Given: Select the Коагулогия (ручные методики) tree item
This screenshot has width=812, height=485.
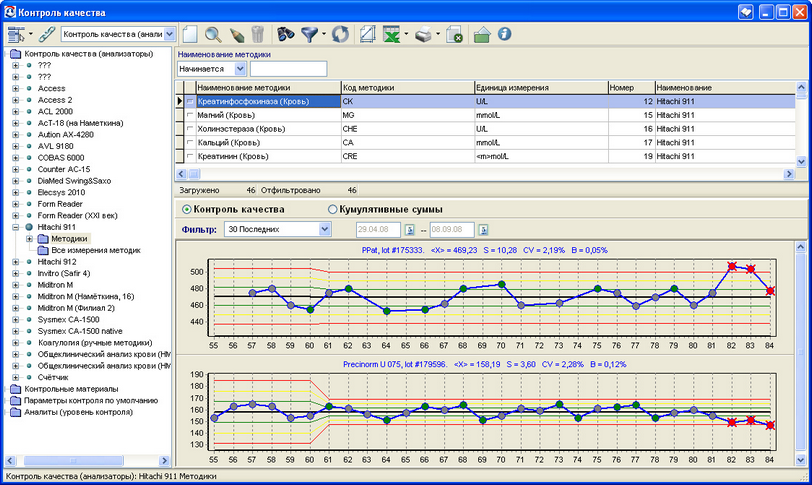Looking at the screenshot, I should point(95,343).
